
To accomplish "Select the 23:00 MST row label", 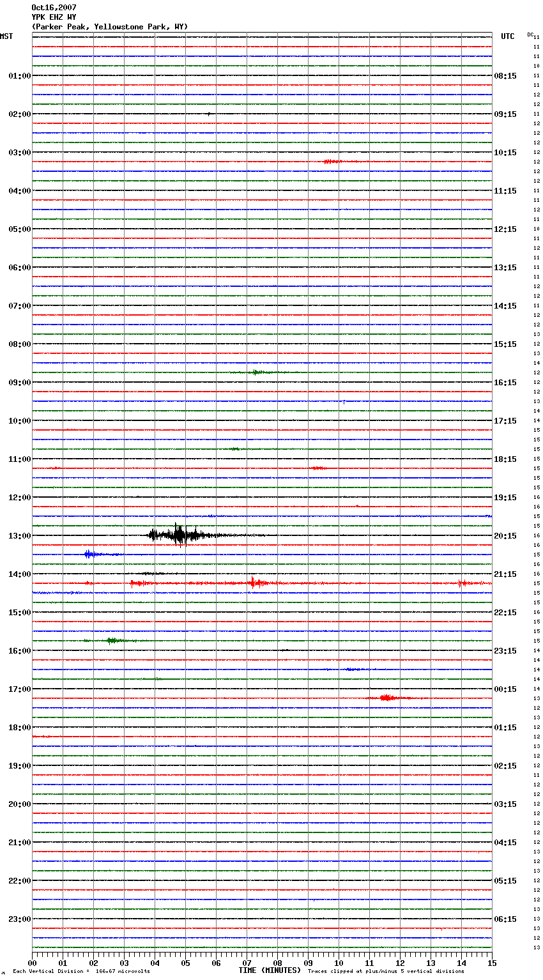I will 20,919.
